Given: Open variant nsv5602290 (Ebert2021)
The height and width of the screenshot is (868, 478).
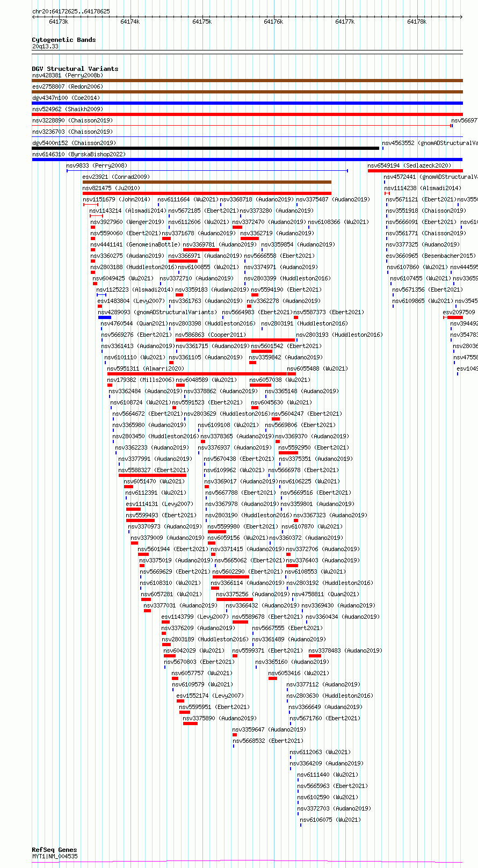Looking at the screenshot, I should [248, 572].
